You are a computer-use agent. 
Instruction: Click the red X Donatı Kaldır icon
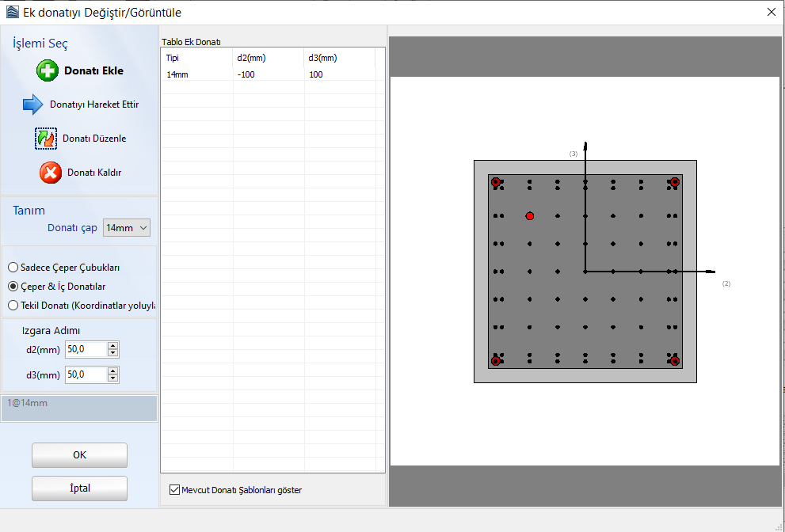click(x=51, y=173)
